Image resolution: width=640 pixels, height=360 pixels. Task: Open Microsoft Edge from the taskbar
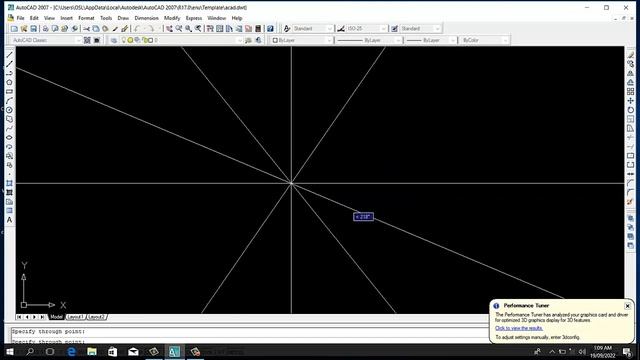click(71, 351)
